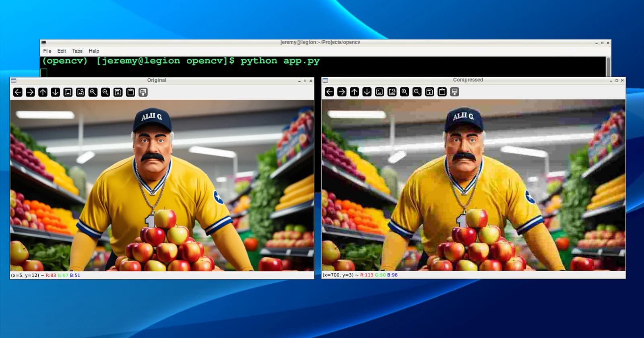Click the Compressed image display area
This screenshot has width=644, height=338.
pyautogui.click(x=473, y=185)
